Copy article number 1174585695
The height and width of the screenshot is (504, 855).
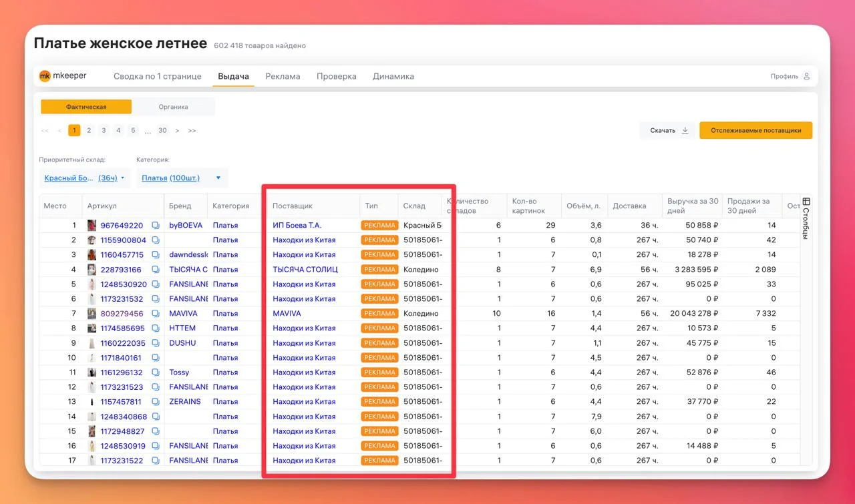[x=155, y=328]
